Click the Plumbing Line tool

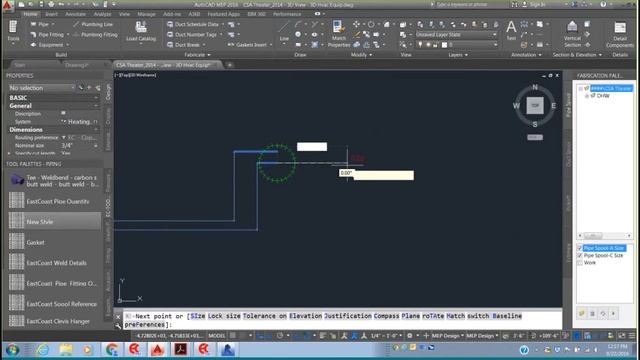click(93, 24)
